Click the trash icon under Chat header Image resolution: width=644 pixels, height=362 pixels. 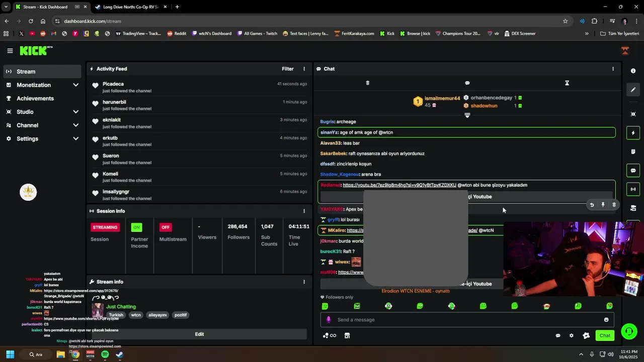(367, 83)
